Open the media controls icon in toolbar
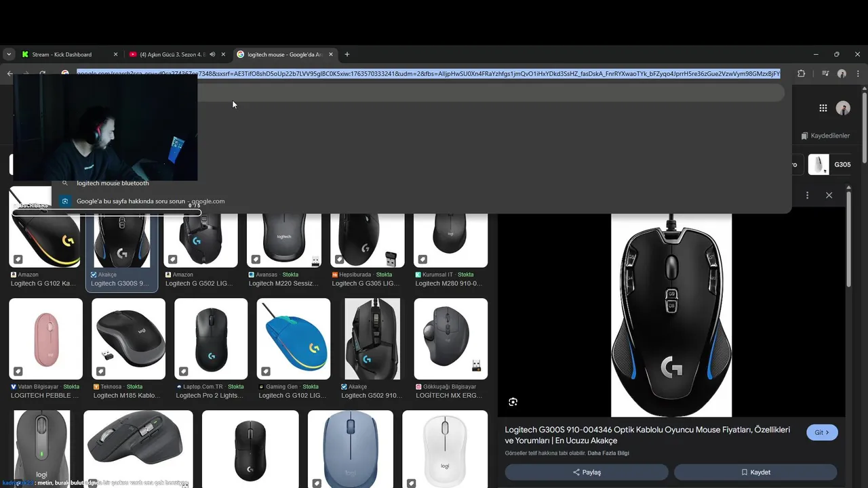This screenshot has height=488, width=868. (825, 73)
